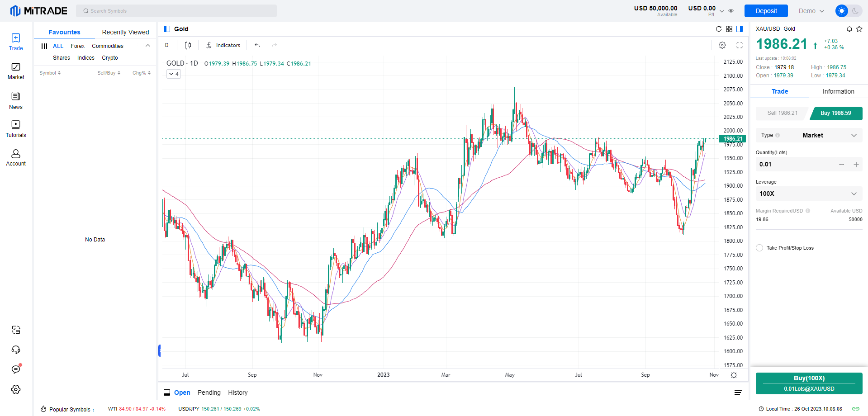
Task: Add Gold to favourites with star
Action: (x=859, y=29)
